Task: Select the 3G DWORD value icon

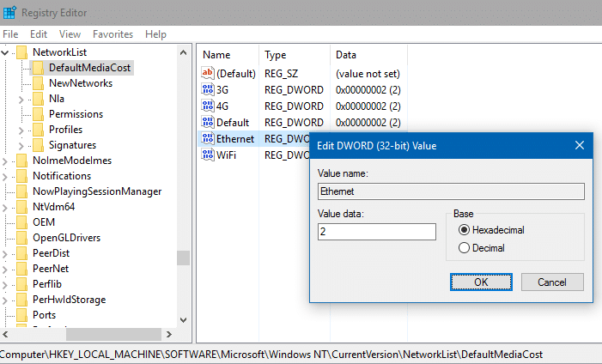Action: 207,89
